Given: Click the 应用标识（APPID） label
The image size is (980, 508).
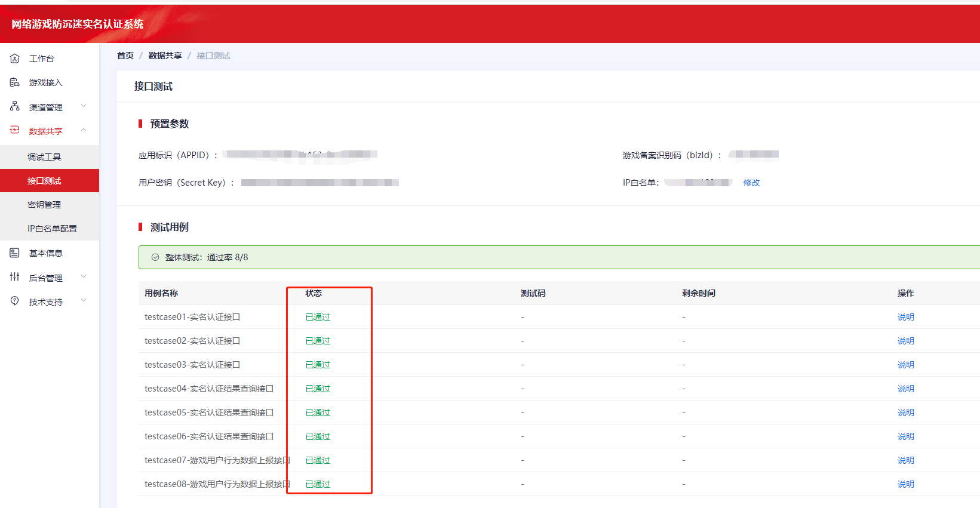Looking at the screenshot, I should pos(178,155).
